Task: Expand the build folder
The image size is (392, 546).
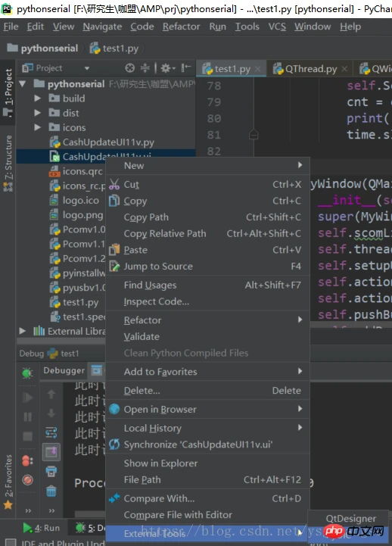Action: point(37,98)
